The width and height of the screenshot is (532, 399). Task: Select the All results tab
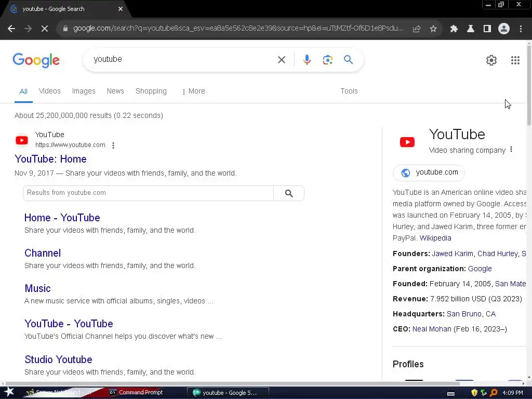(23, 91)
